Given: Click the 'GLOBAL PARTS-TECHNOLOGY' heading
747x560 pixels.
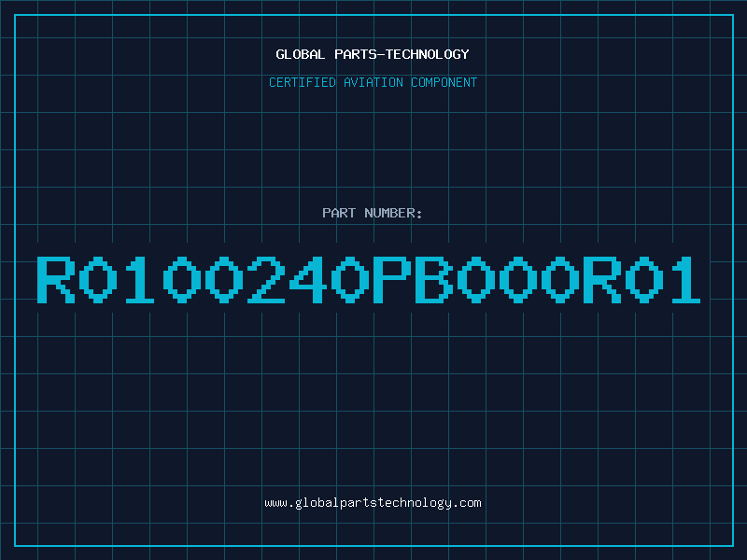Looking at the screenshot, I should click(x=373, y=54).
